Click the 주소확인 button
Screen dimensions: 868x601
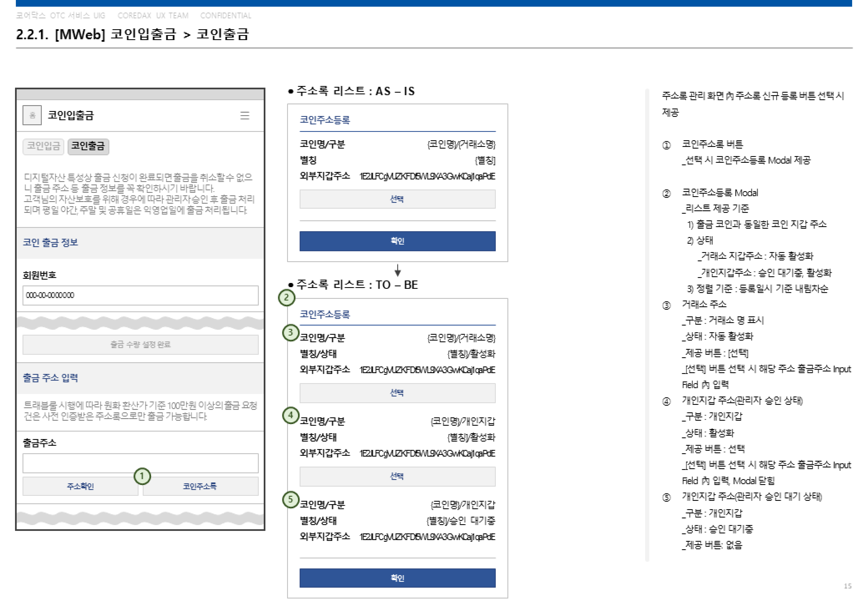click(x=80, y=486)
